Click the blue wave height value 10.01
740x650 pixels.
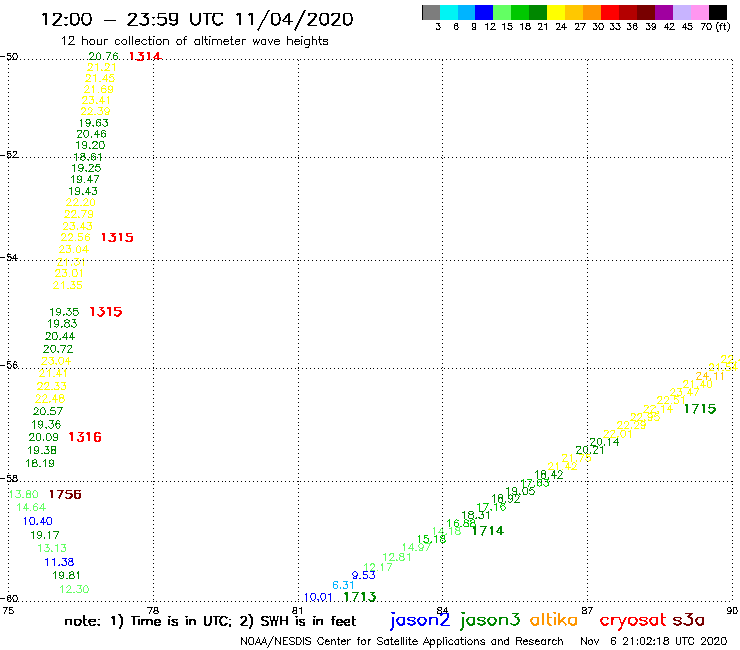[319, 598]
